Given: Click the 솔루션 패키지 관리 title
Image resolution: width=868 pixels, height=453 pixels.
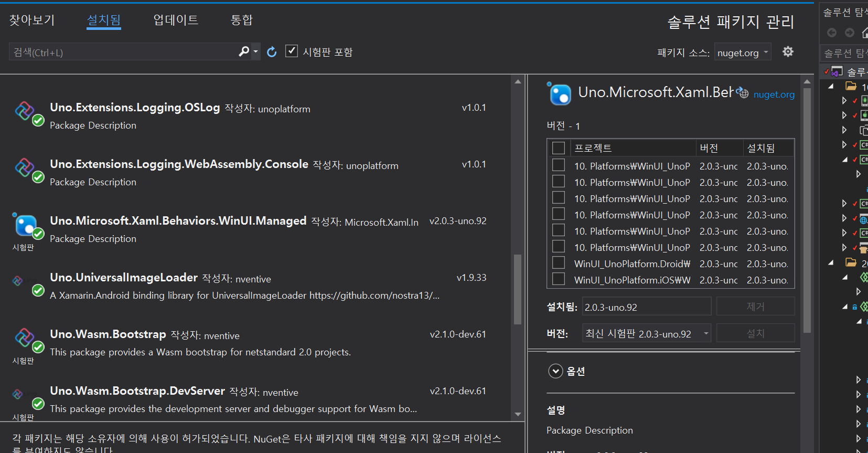Looking at the screenshot, I should coord(731,22).
